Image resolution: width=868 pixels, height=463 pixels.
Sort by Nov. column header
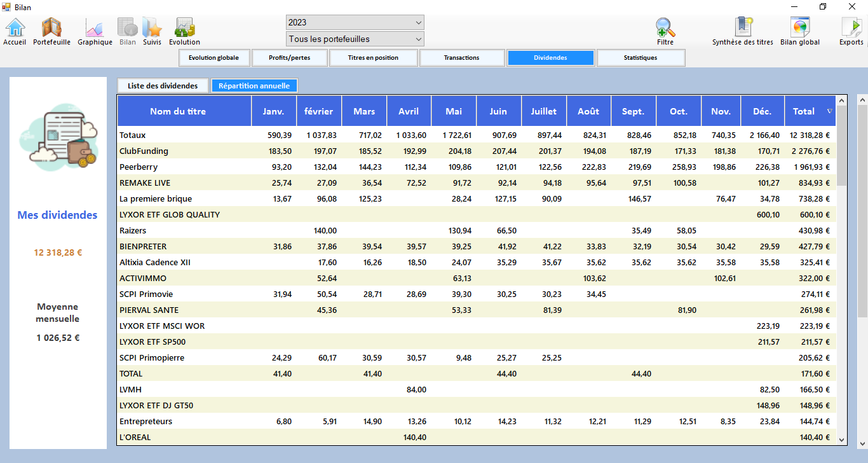tap(721, 111)
